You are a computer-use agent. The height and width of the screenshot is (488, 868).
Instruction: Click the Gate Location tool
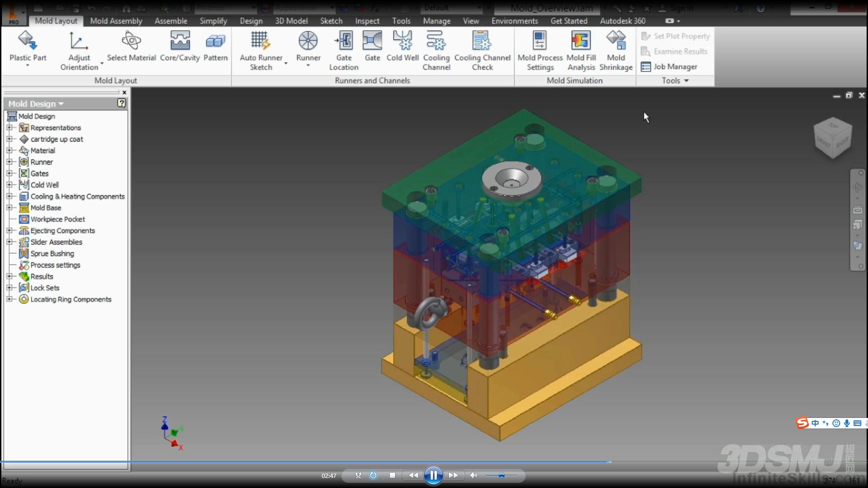tap(344, 50)
